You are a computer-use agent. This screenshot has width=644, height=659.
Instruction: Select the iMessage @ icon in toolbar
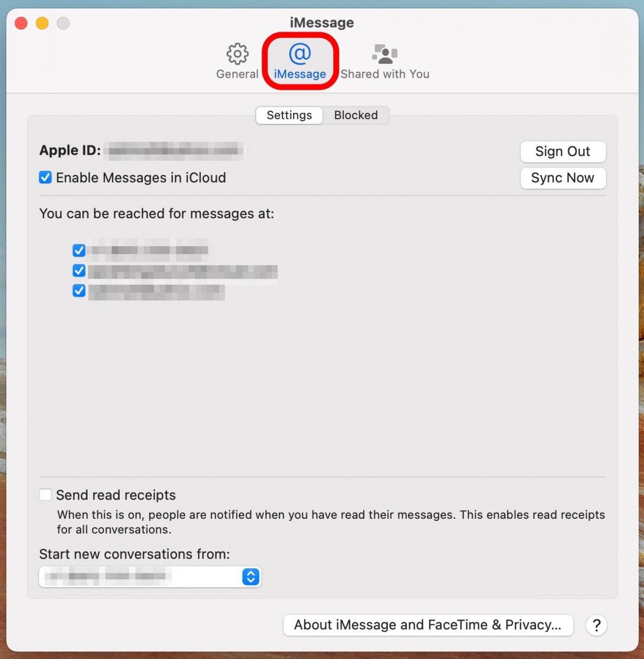tap(300, 54)
